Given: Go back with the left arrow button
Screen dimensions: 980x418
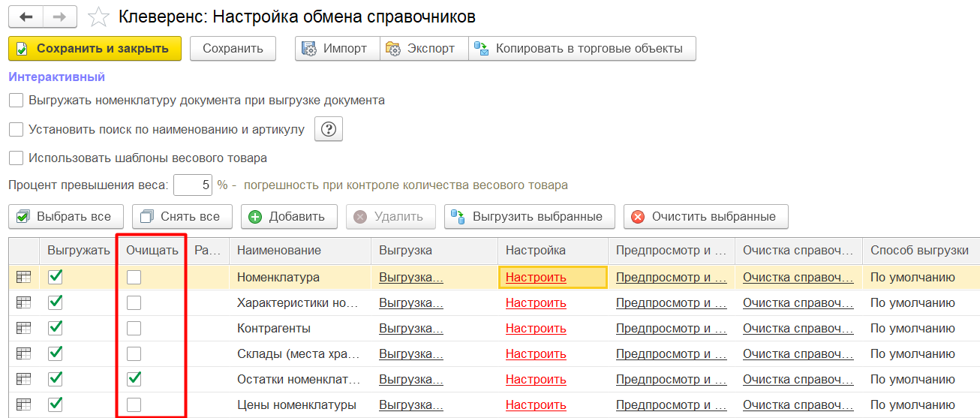Looking at the screenshot, I should [26, 16].
